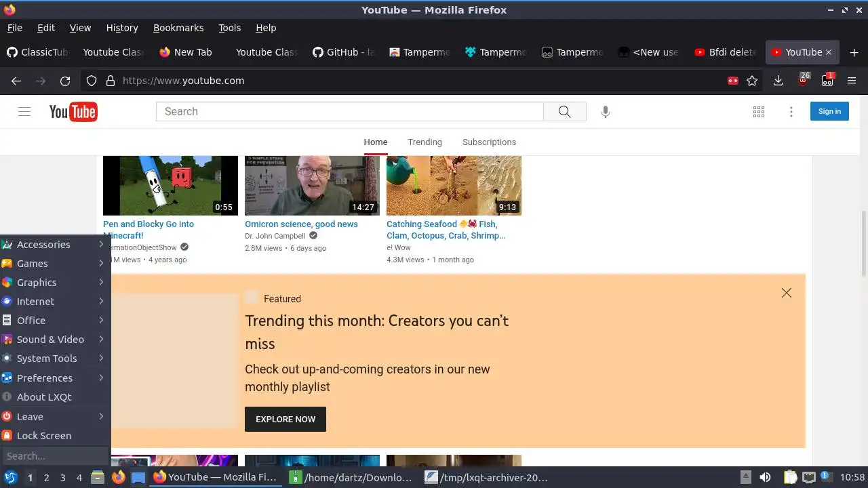Click the magnifier search button on YouTube
The width and height of the screenshot is (868, 488).
tap(565, 112)
